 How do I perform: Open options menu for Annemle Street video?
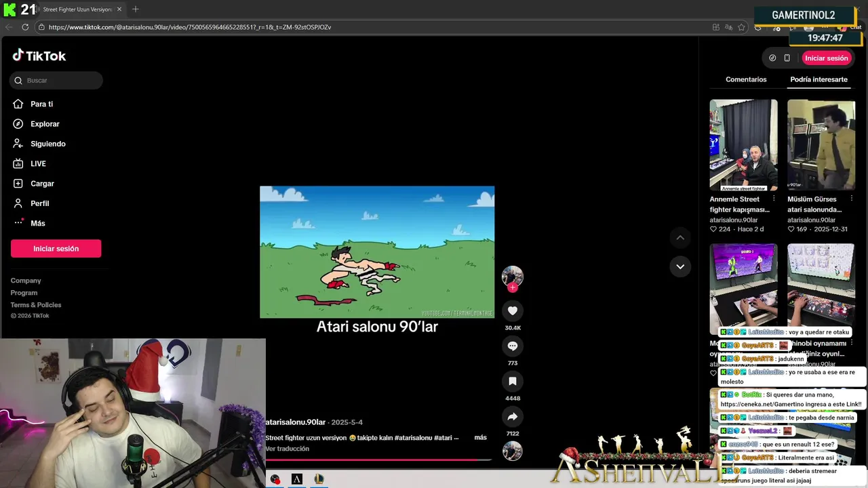[774, 199]
